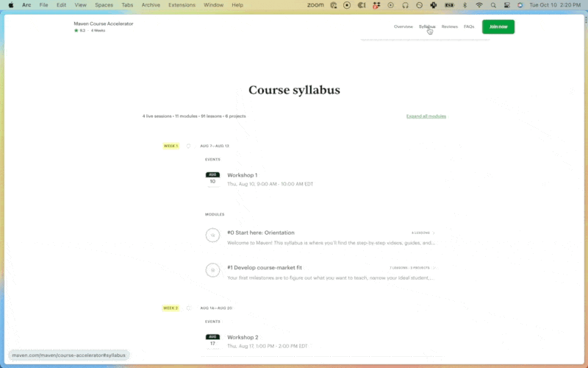The height and width of the screenshot is (368, 588).
Task: Go to the FAQs tab
Action: 469,26
